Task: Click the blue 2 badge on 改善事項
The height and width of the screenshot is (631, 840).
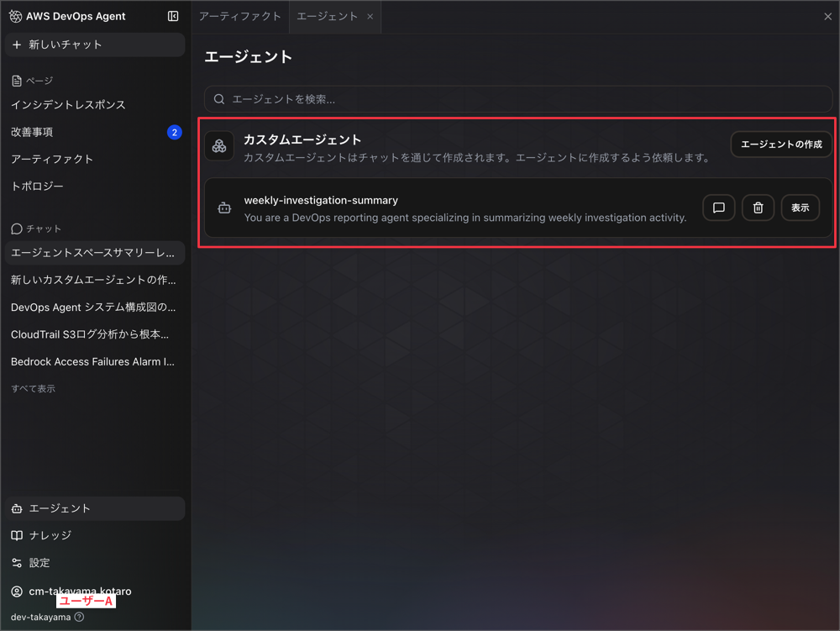Action: click(x=175, y=132)
